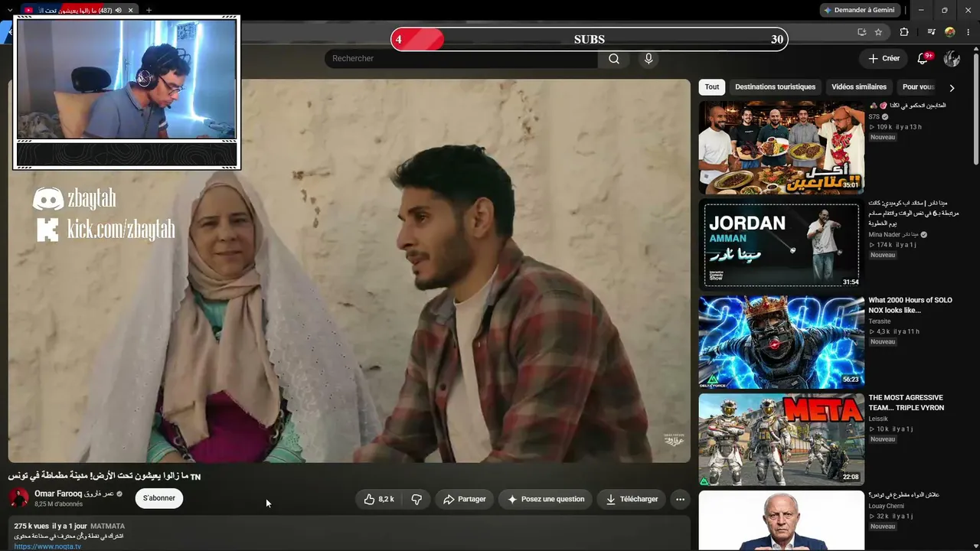The image size is (980, 551).
Task: Open "THE MOST AGRESSIVE TEAM" video title
Action: [x=906, y=403]
